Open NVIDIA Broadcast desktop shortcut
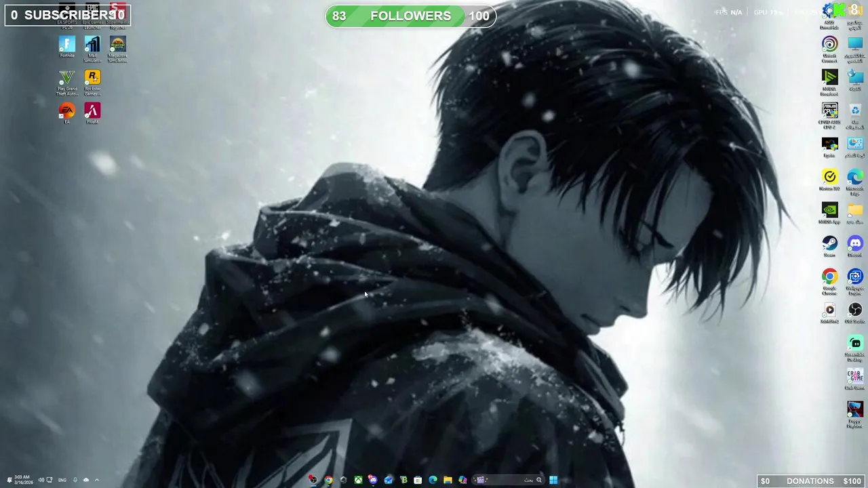Image resolution: width=868 pixels, height=488 pixels. pyautogui.click(x=829, y=83)
